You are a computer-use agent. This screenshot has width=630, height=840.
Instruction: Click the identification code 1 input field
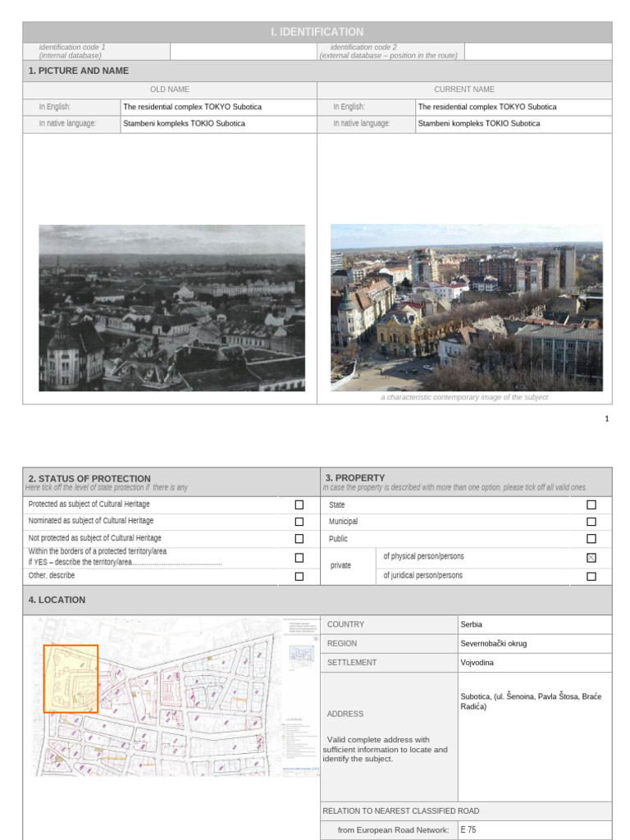coord(244,52)
